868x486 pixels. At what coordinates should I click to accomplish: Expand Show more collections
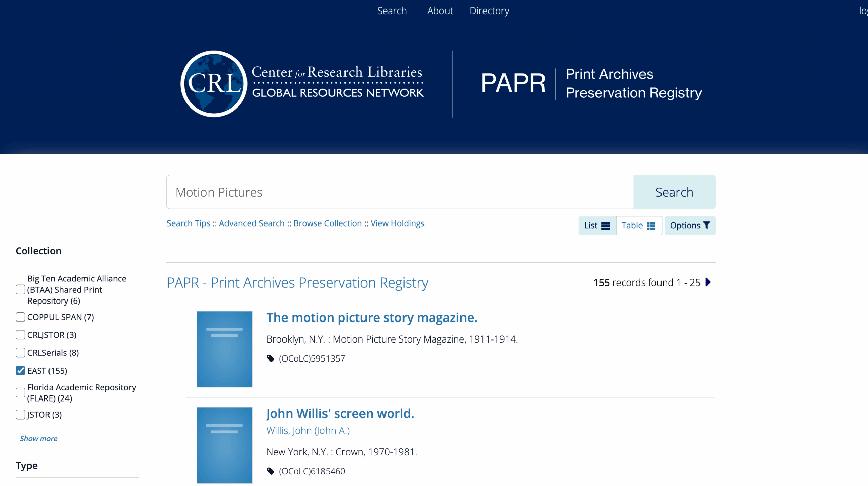coord(39,439)
